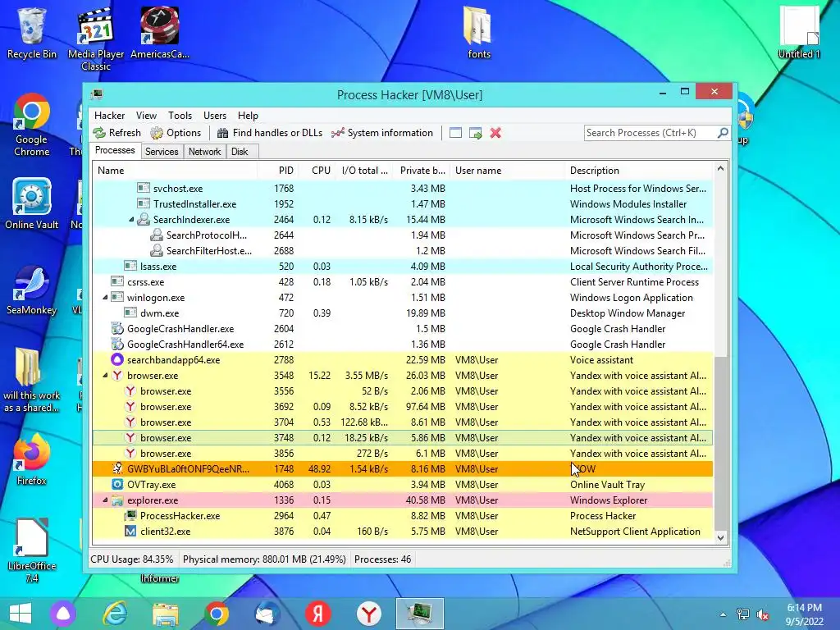Image resolution: width=840 pixels, height=630 pixels.
Task: Select the TrustedInstaller.exe row
Action: (403, 204)
